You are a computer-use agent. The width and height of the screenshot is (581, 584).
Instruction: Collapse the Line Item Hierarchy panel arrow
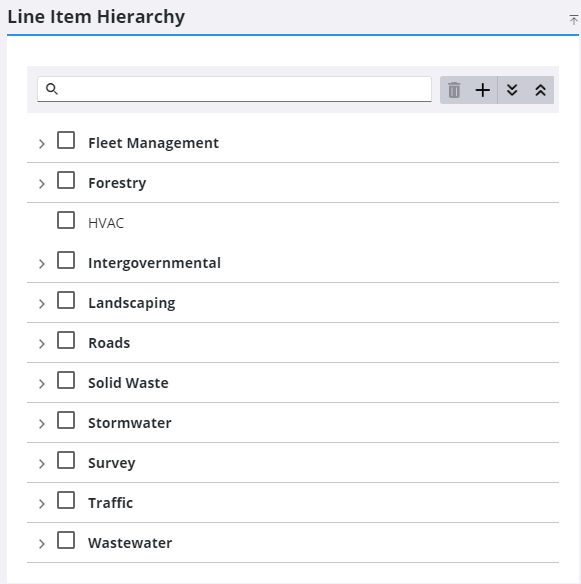click(574, 20)
